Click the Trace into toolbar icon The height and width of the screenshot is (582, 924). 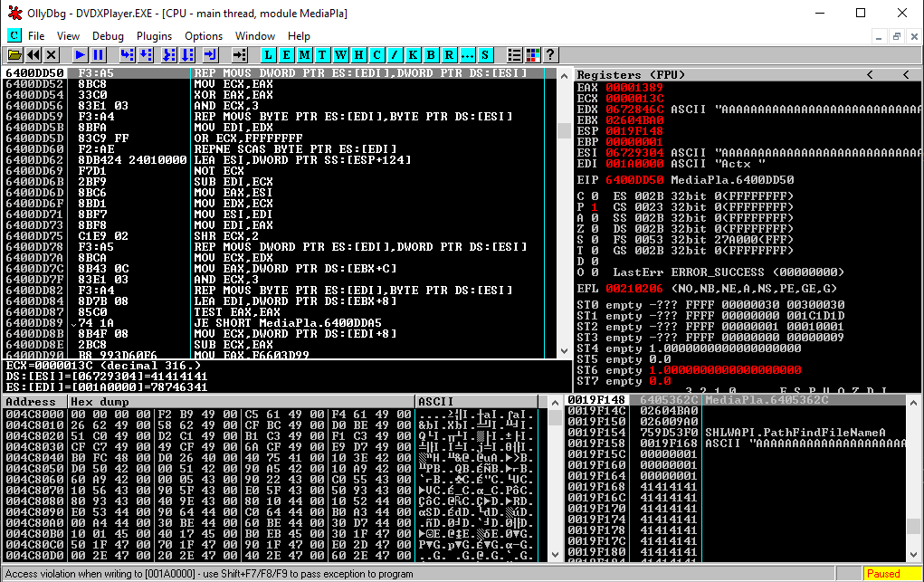coord(168,55)
